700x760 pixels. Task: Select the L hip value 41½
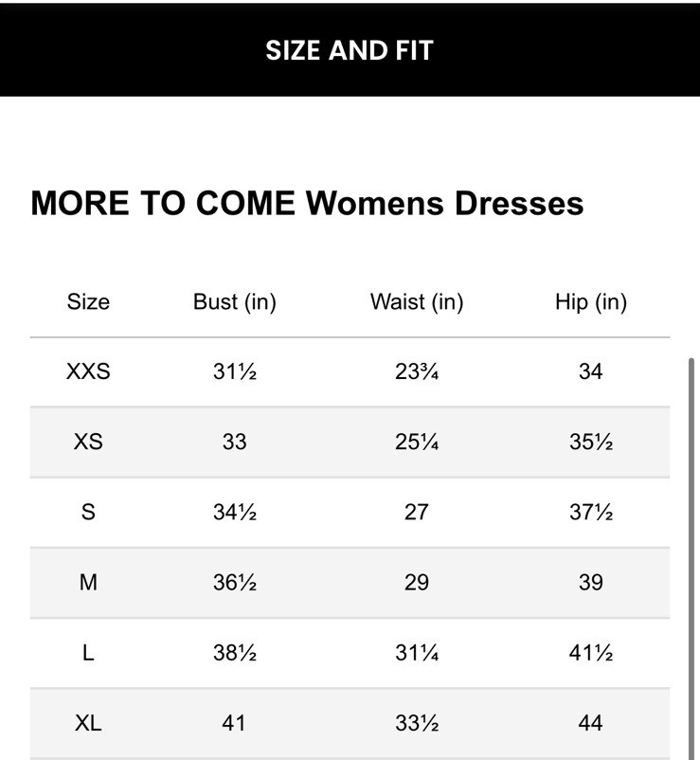(x=590, y=652)
